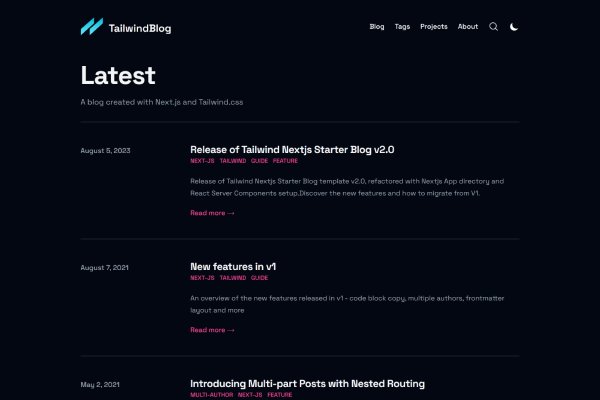Open the search magnifier icon
The width and height of the screenshot is (600, 400).
tap(494, 27)
